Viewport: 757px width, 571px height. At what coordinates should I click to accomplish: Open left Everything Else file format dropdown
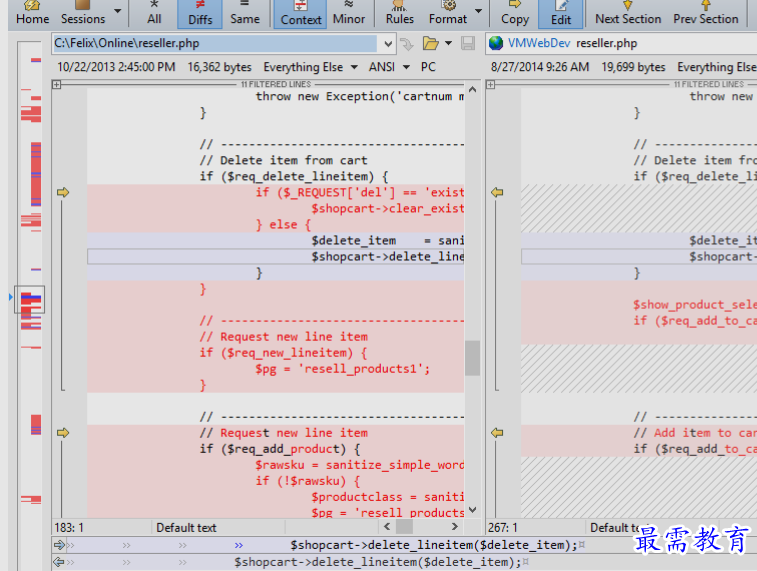310,67
